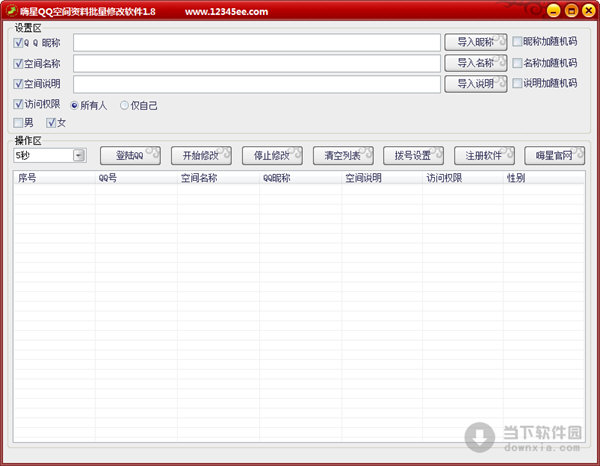The width and height of the screenshot is (600, 466).
Task: Click the 开始修改 button
Action: 201,156
